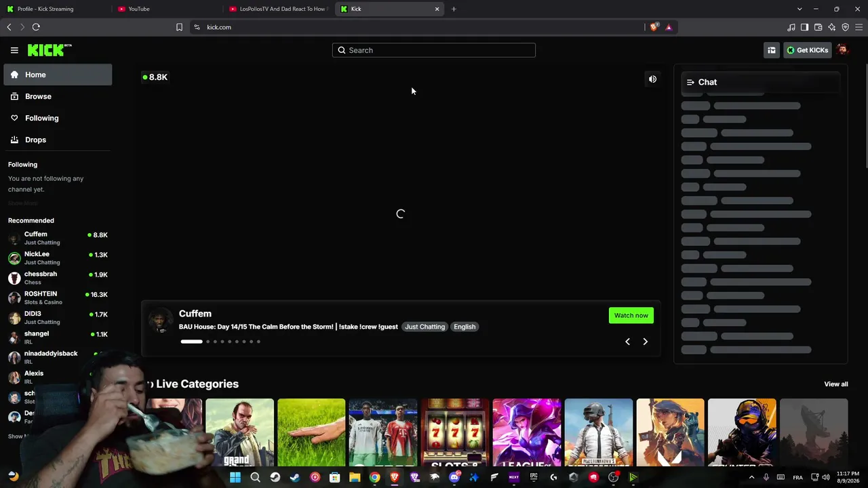Open ROSHTEIN recommended channel
This screenshot has height=488, width=868.
coord(58,298)
